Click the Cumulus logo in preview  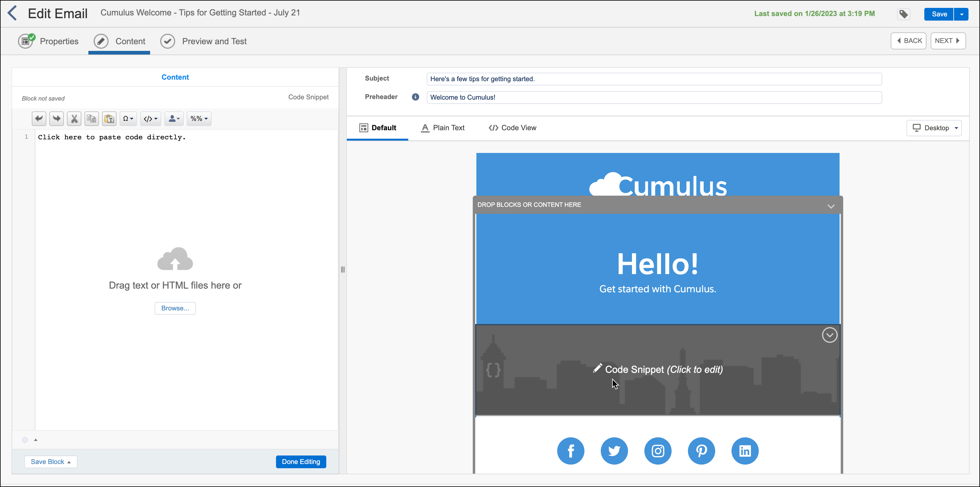658,184
